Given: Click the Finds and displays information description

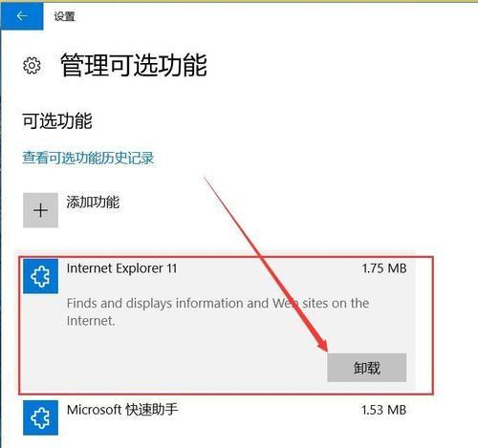Looking at the screenshot, I should point(218,311).
